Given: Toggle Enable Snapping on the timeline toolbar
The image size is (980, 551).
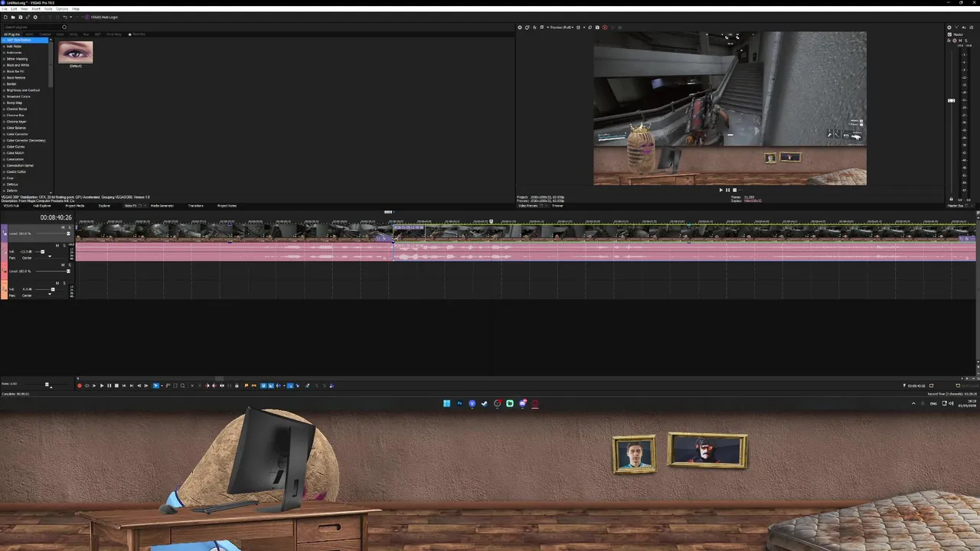Looking at the screenshot, I should pos(263,386).
